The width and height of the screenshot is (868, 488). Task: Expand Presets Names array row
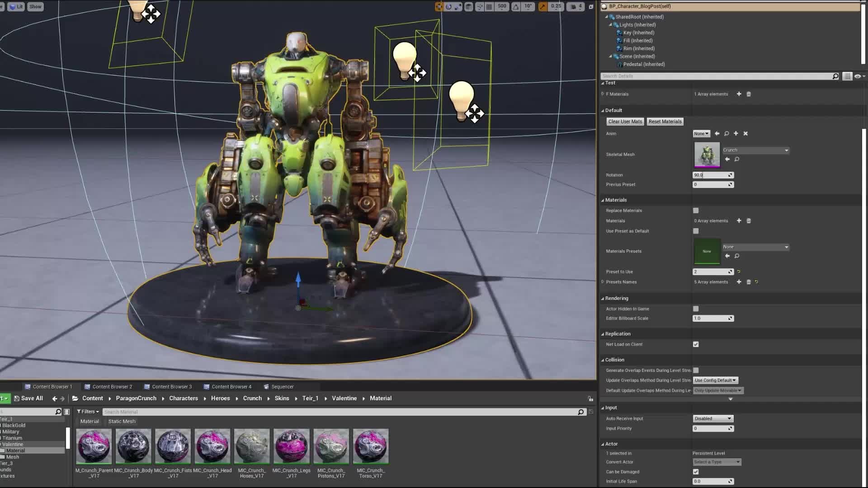click(x=603, y=282)
